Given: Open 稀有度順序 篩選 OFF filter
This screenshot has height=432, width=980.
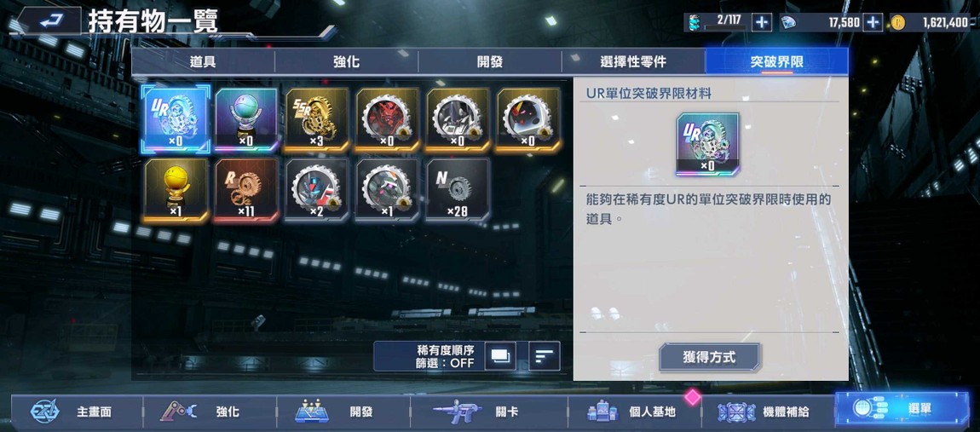Looking at the screenshot, I should tap(430, 355).
